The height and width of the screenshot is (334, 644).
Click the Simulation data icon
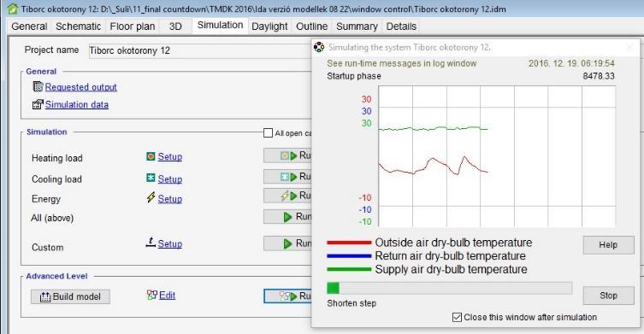click(38, 104)
